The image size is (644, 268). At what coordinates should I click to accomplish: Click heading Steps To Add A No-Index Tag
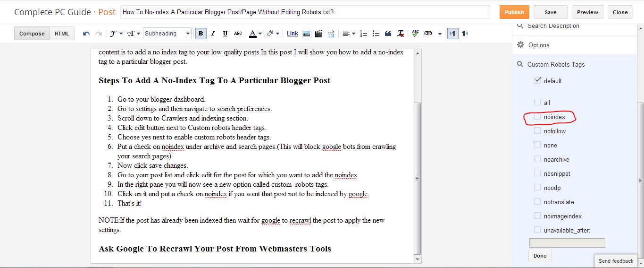tap(214, 80)
